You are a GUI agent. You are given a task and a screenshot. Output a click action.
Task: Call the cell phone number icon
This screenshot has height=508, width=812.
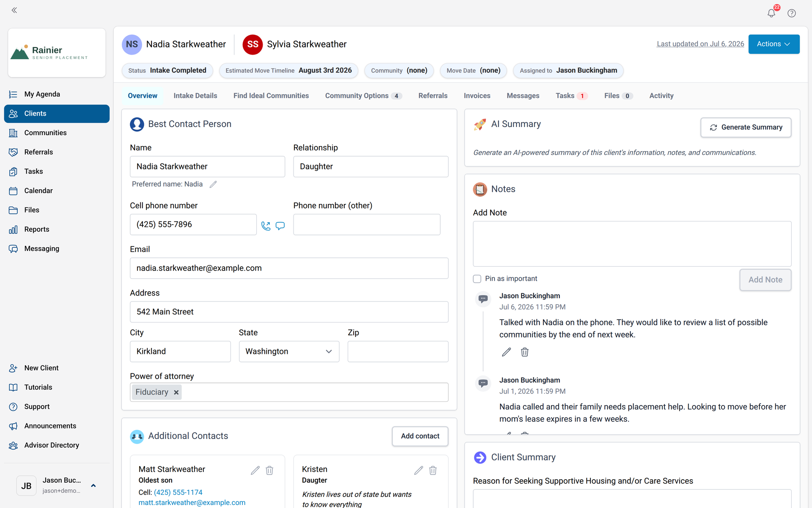pyautogui.click(x=266, y=226)
